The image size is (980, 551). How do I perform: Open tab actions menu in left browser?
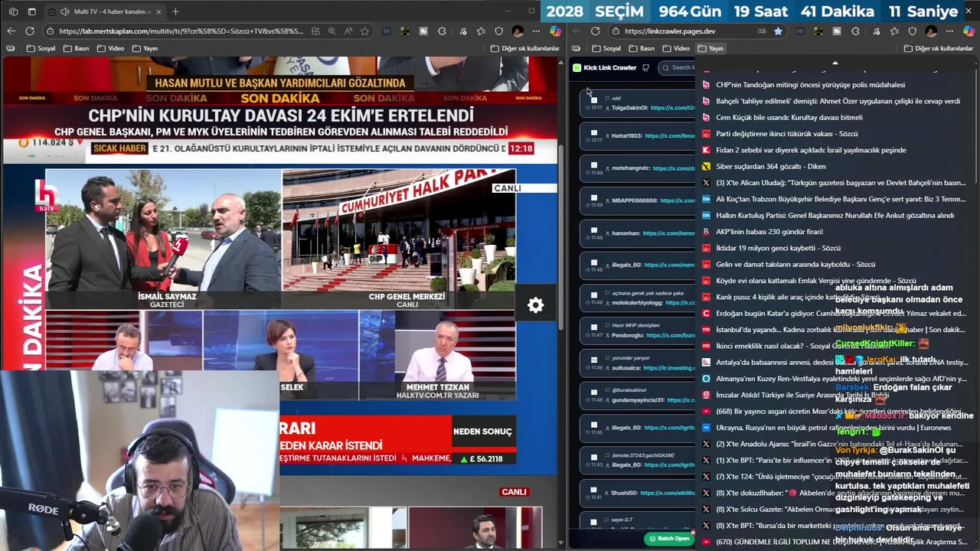31,11
